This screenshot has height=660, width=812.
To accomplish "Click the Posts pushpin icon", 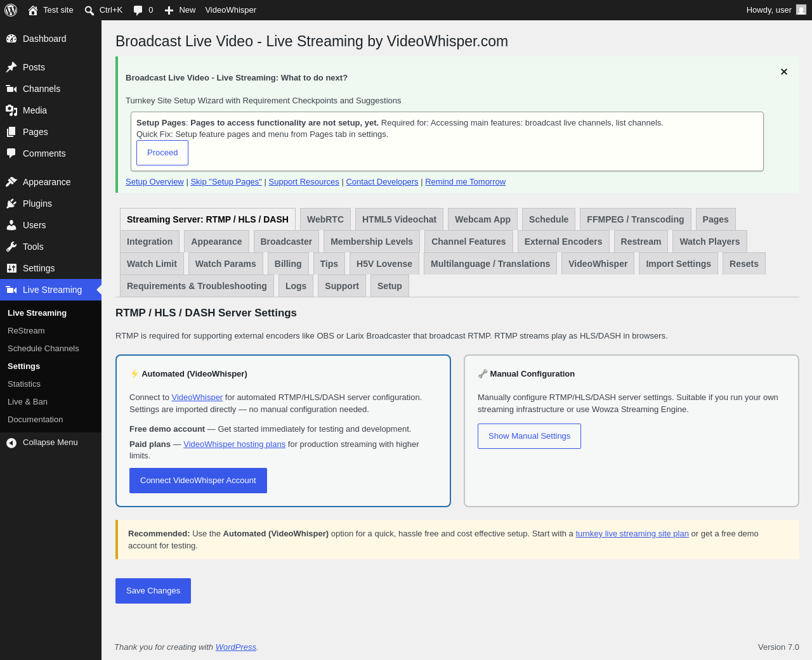I will tap(11, 67).
